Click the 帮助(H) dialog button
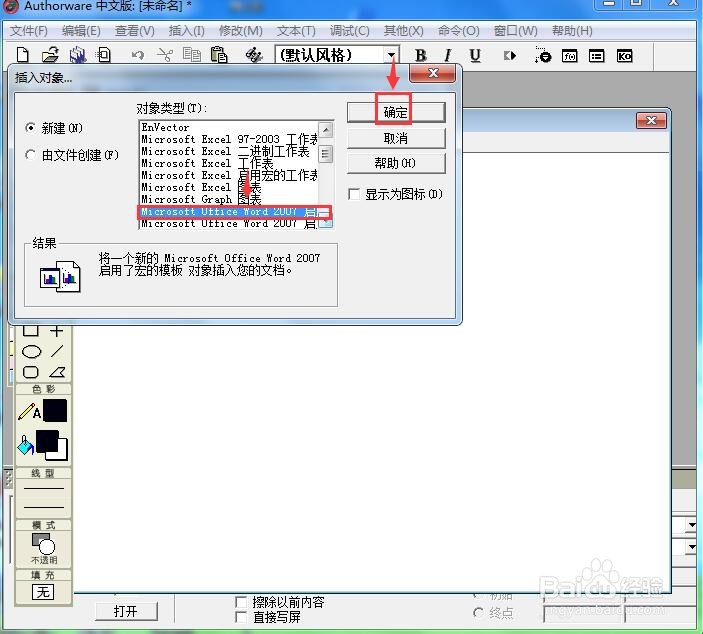 pyautogui.click(x=396, y=163)
